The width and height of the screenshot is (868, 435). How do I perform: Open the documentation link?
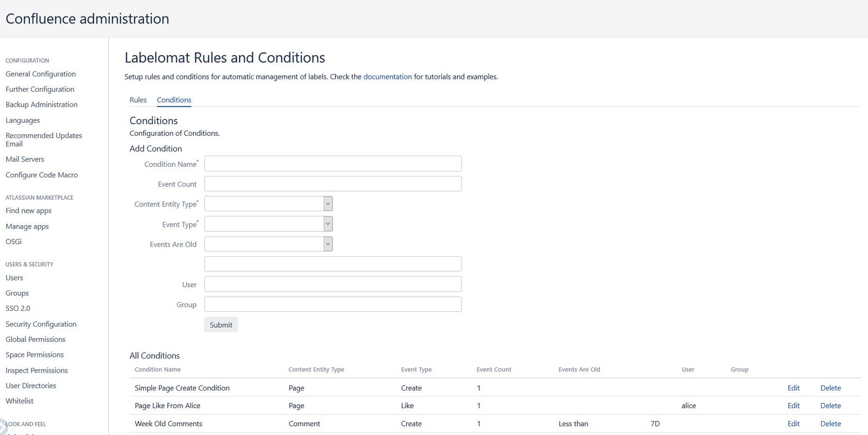click(388, 76)
